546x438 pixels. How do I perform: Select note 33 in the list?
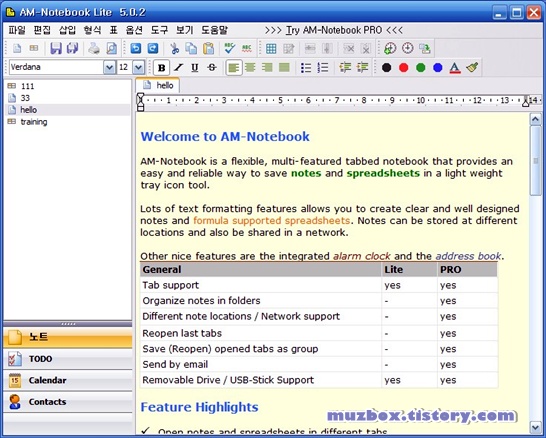25,98
